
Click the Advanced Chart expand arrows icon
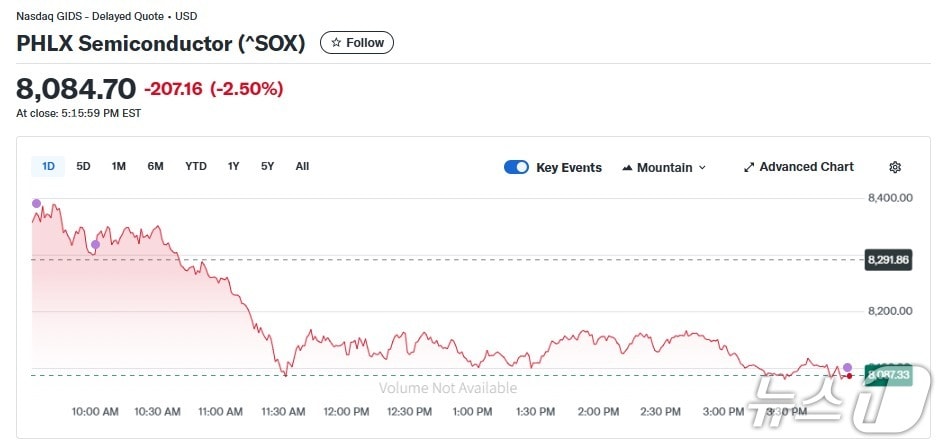(749, 167)
